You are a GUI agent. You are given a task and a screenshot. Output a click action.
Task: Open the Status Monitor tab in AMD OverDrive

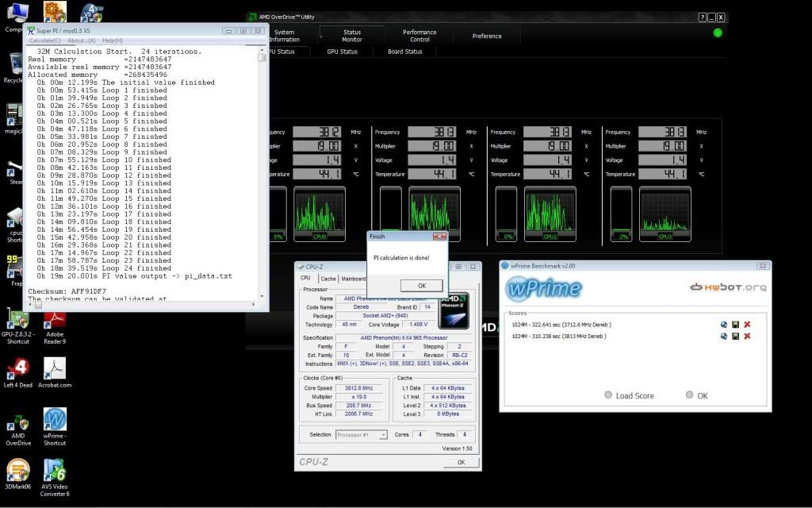click(x=351, y=36)
